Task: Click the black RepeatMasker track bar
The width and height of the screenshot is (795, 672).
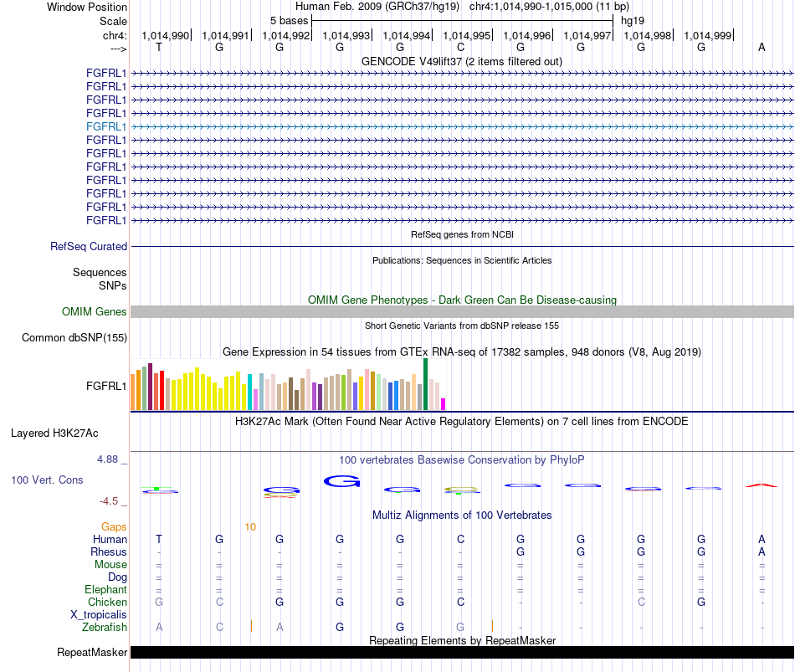Action: point(462,652)
